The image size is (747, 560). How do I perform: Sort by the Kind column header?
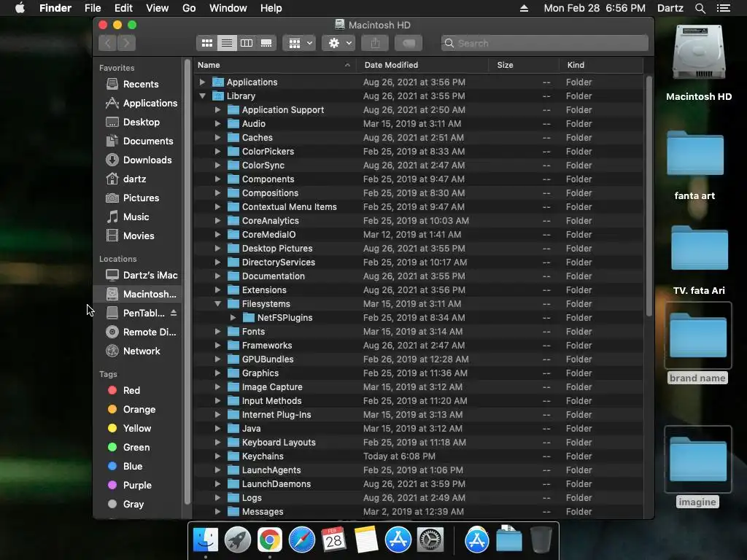[601, 65]
